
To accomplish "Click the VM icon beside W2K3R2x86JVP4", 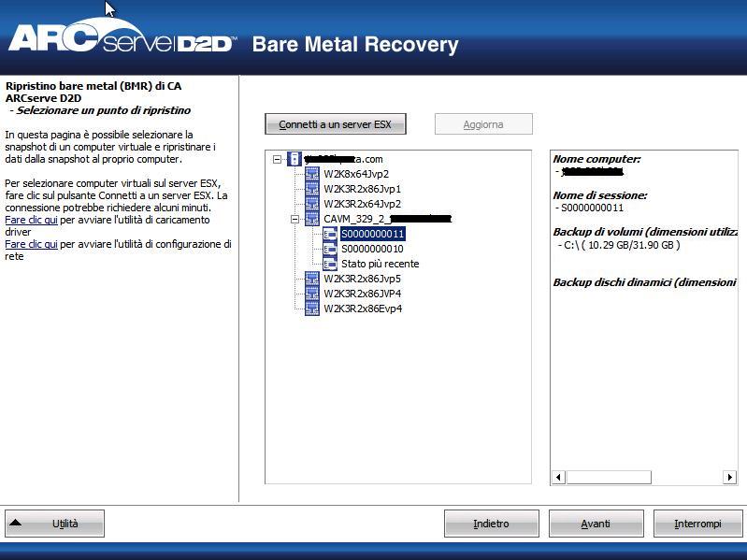I will 312,294.
